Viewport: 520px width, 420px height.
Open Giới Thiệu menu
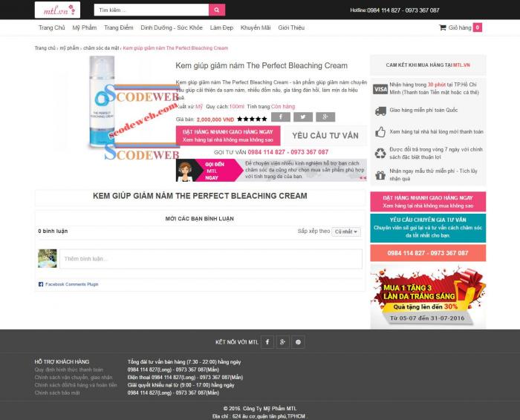pyautogui.click(x=291, y=27)
